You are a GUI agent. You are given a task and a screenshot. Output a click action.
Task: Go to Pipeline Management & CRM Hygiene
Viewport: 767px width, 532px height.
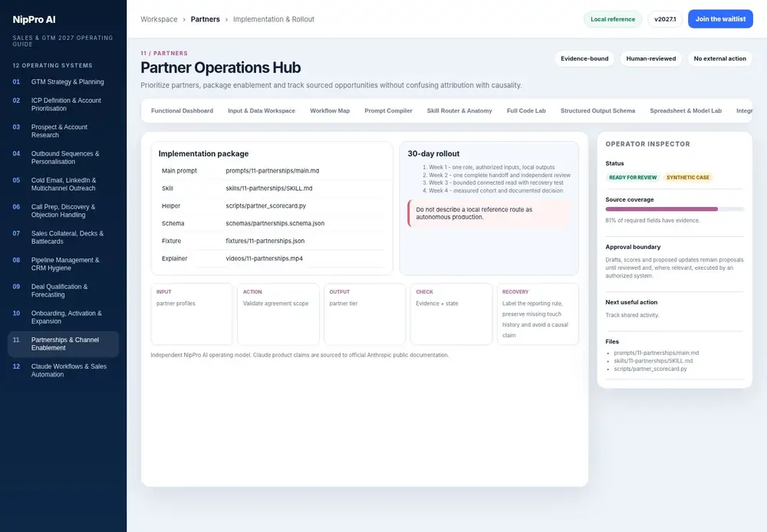[63, 264]
